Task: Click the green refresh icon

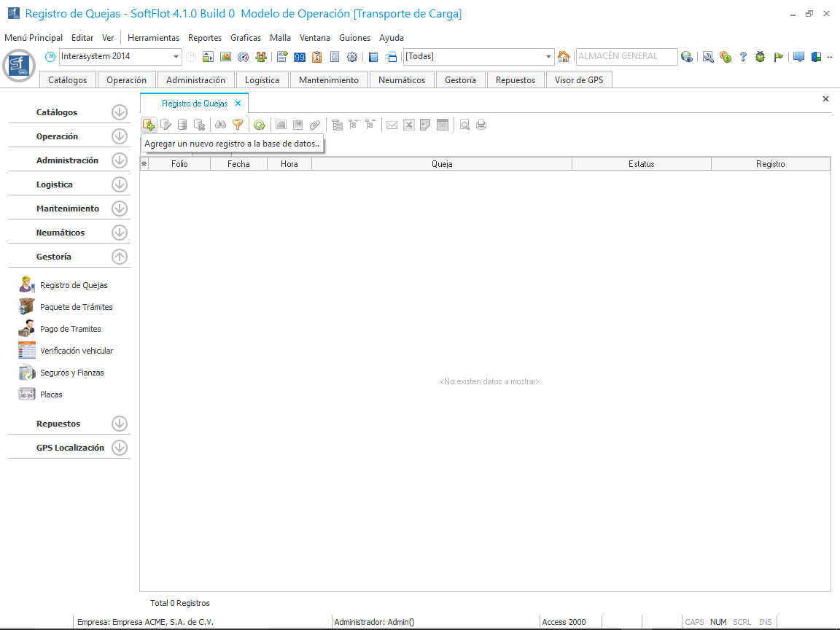Action: [x=259, y=125]
